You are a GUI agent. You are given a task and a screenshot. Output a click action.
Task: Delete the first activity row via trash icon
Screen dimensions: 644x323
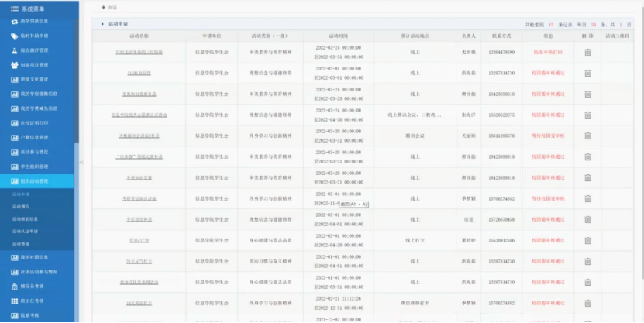click(x=587, y=52)
